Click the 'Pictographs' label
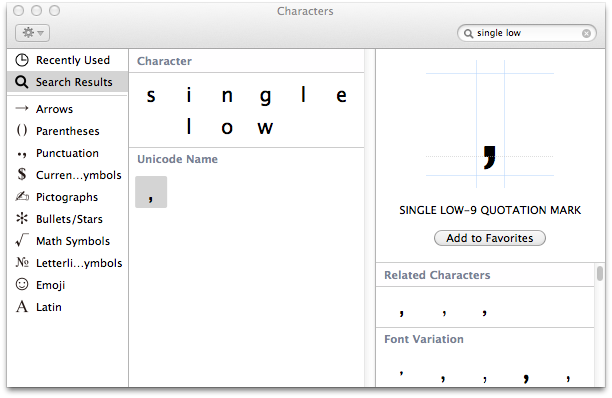612x398 pixels. click(67, 197)
